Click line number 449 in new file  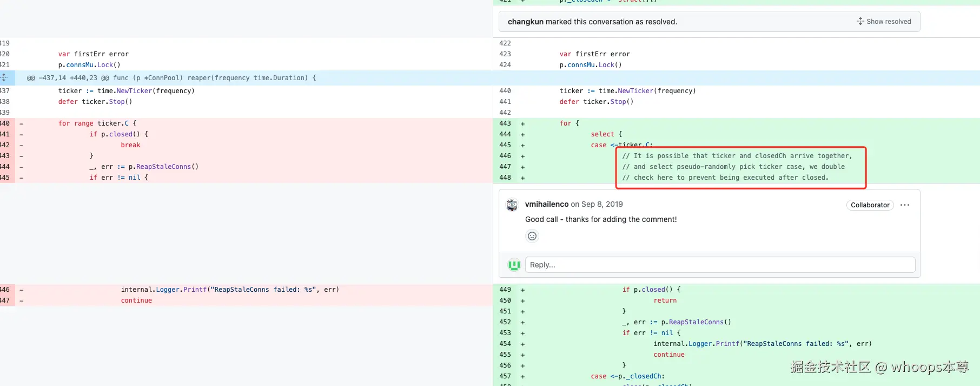point(505,290)
